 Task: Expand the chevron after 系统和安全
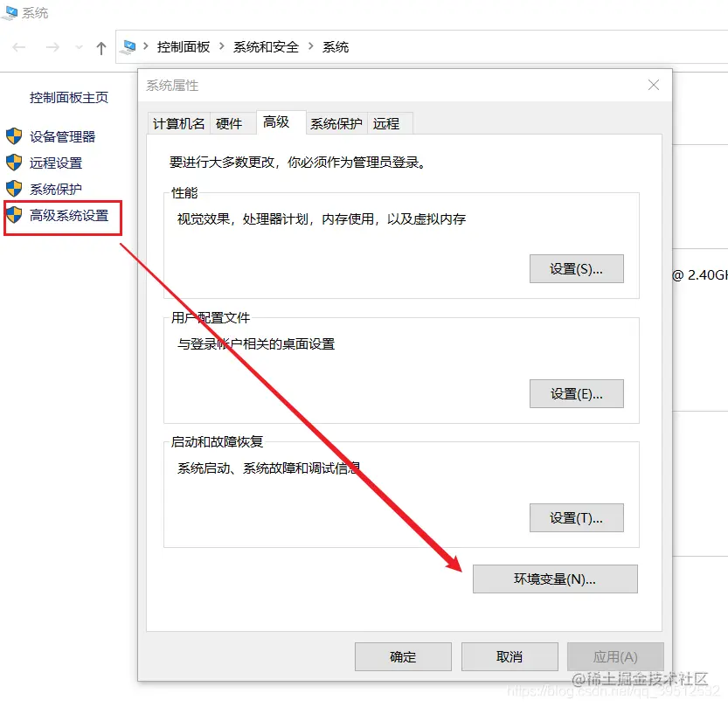click(x=310, y=46)
